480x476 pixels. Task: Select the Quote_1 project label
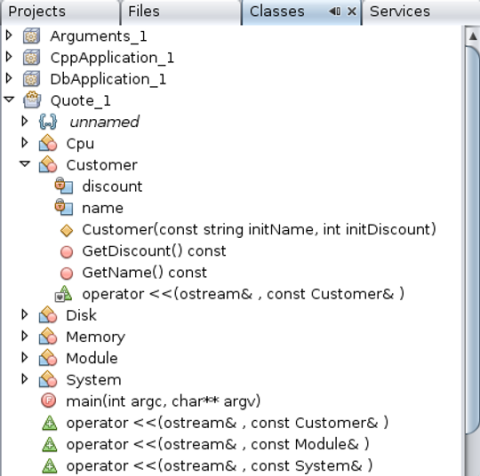pyautogui.click(x=80, y=101)
